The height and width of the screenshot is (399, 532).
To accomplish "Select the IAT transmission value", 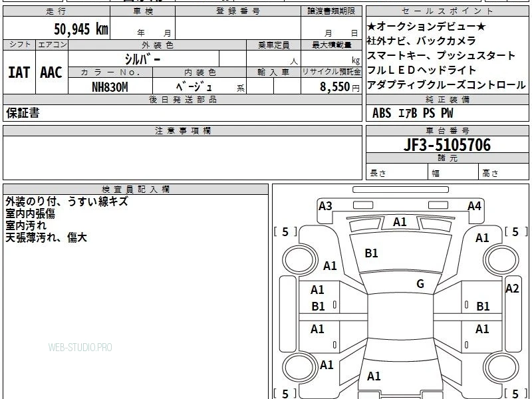I will (19, 72).
